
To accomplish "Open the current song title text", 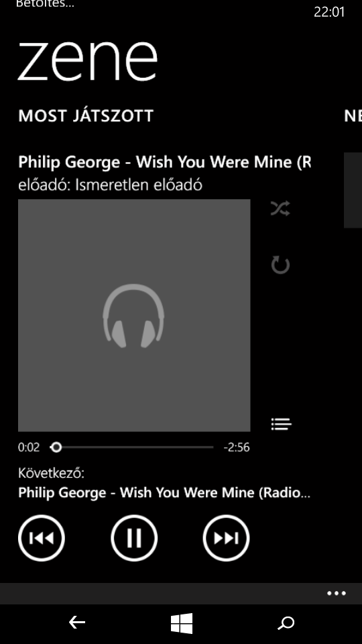I will point(165,162).
